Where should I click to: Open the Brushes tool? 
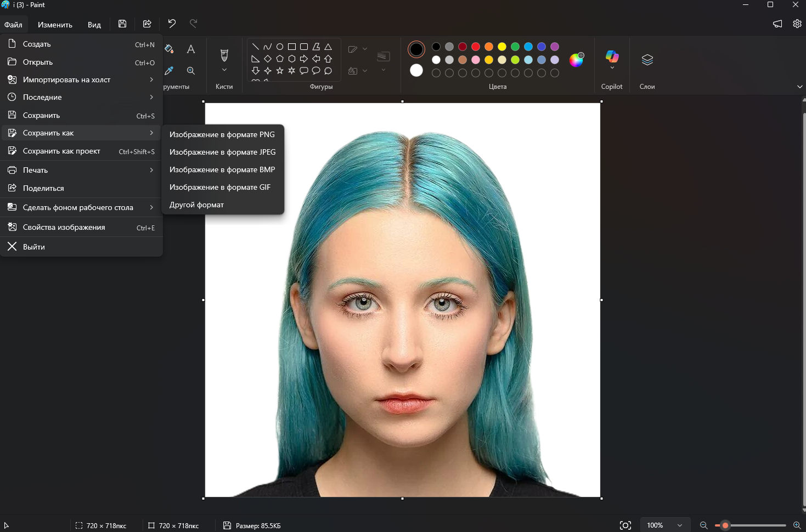click(x=224, y=55)
